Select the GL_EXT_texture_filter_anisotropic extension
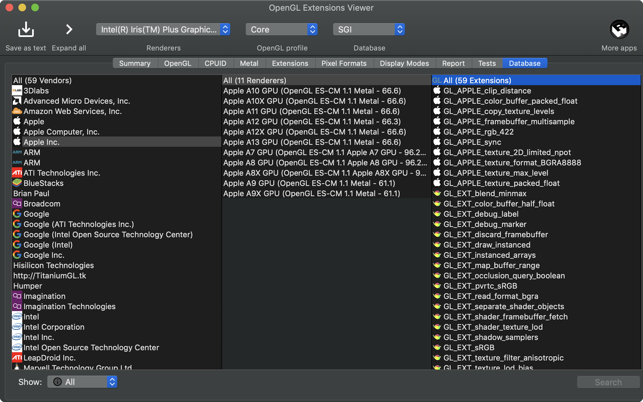This screenshot has width=643, height=402. (536, 358)
